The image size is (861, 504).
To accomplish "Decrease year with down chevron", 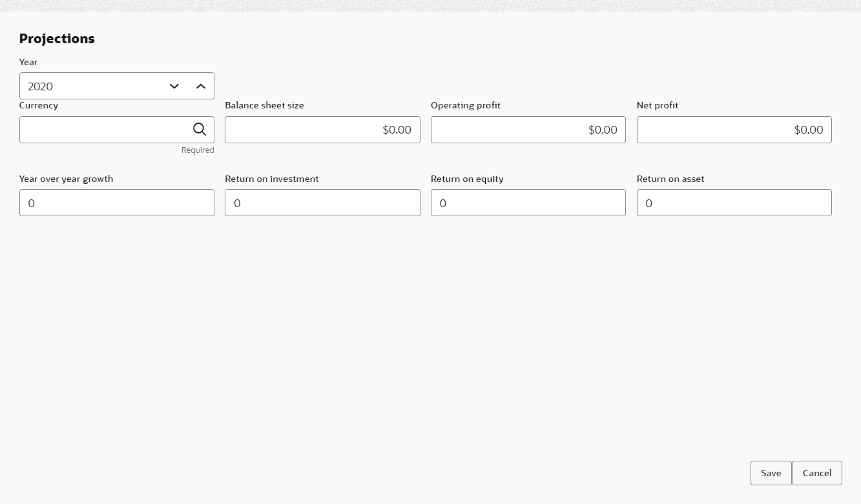I will [x=174, y=86].
